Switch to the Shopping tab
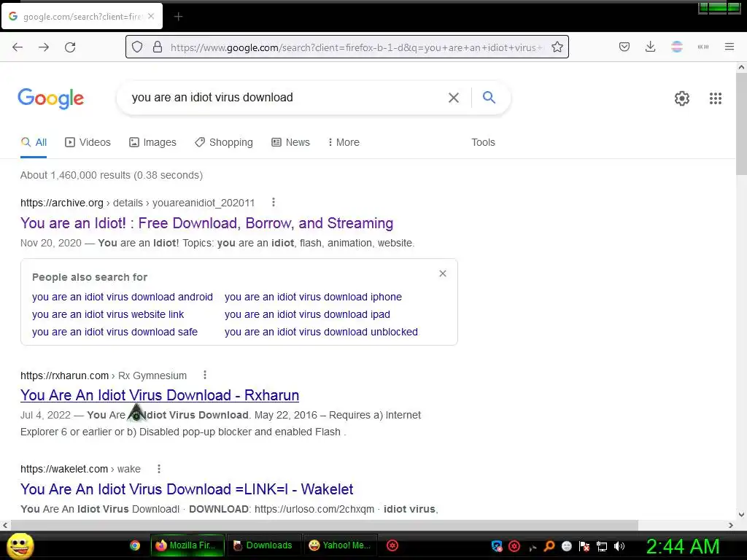Image resolution: width=747 pixels, height=560 pixels. tap(224, 142)
